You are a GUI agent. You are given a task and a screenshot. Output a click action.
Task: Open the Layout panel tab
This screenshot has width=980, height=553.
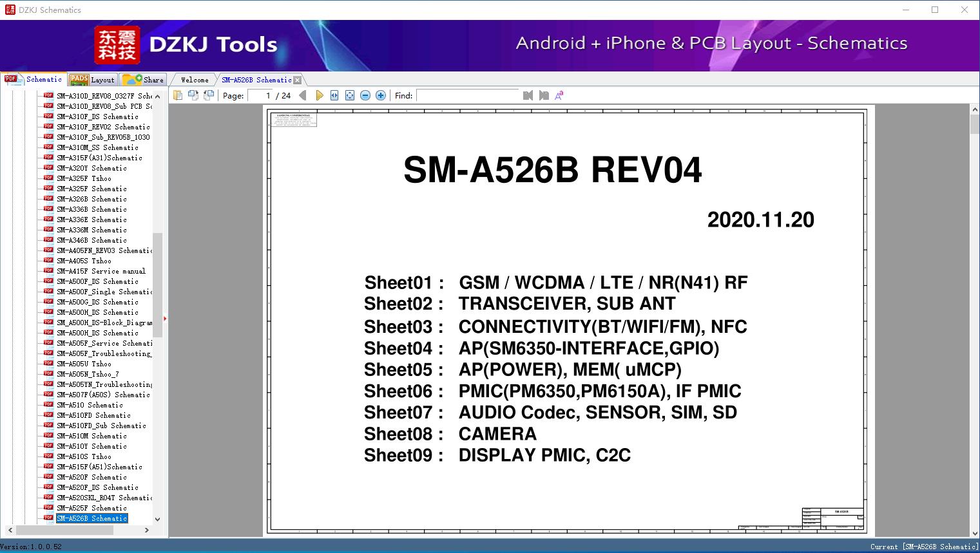(93, 80)
